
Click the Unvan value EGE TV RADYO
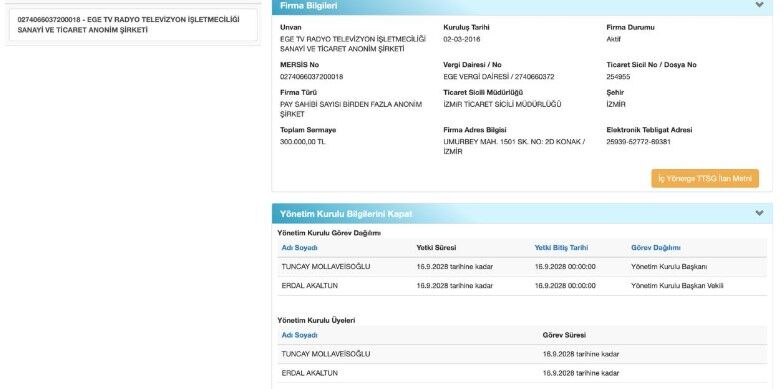coord(352,44)
